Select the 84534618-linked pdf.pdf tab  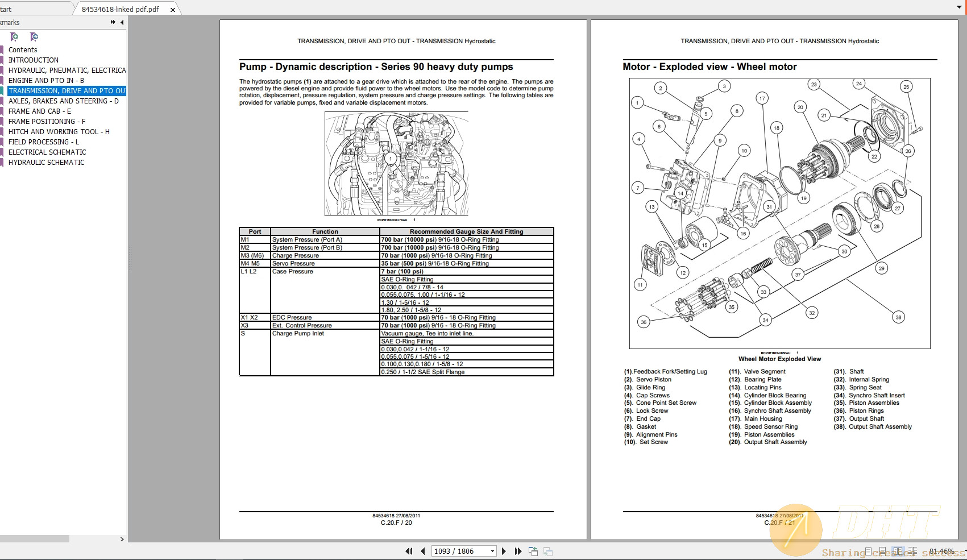pos(122,9)
